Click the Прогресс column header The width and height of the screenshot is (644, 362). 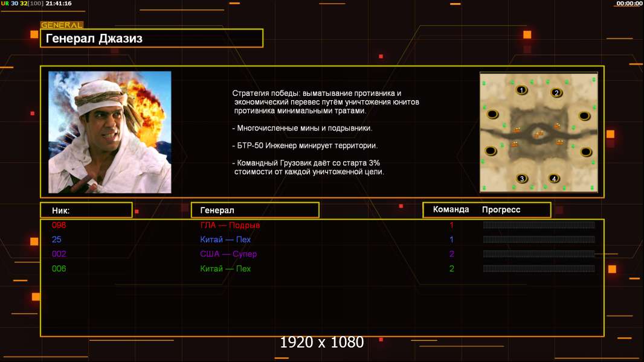pos(501,209)
